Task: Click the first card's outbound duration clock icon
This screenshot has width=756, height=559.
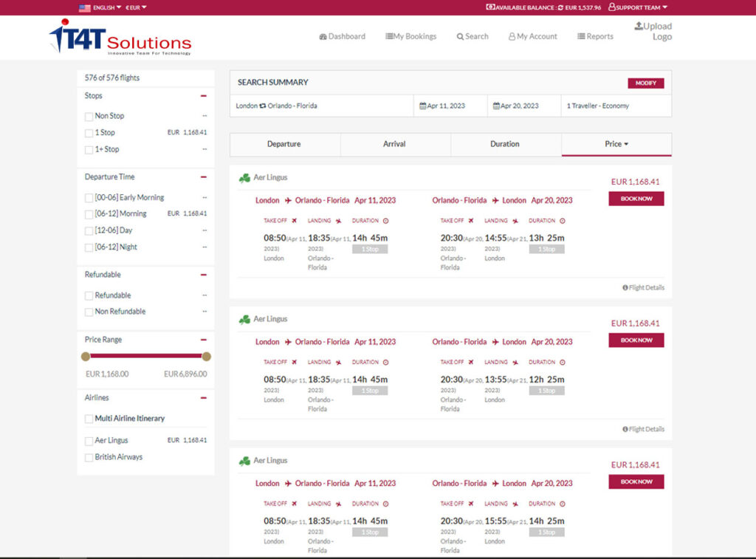Action: coord(385,221)
